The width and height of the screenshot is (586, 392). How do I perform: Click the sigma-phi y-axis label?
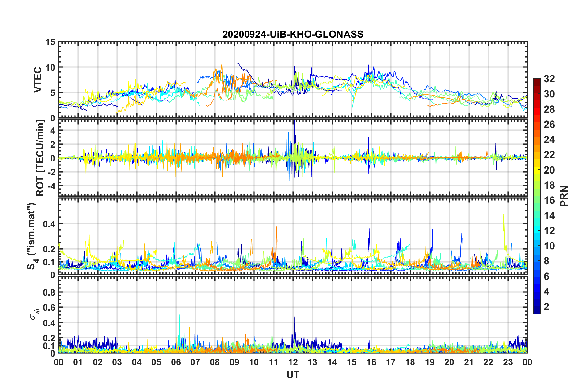[35, 314]
